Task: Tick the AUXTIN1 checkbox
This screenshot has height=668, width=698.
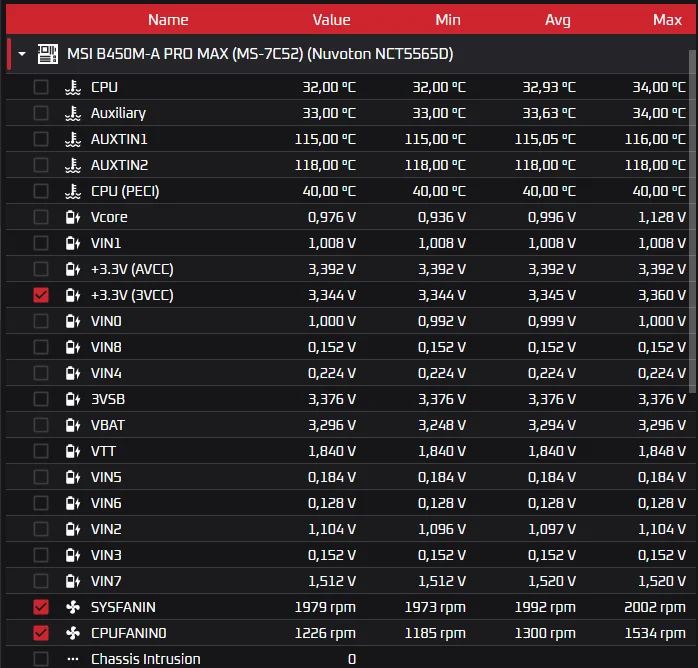Action: point(41,139)
